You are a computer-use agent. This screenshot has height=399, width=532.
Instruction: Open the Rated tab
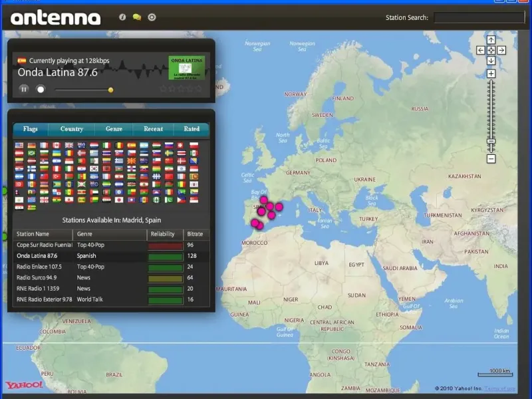[192, 129]
